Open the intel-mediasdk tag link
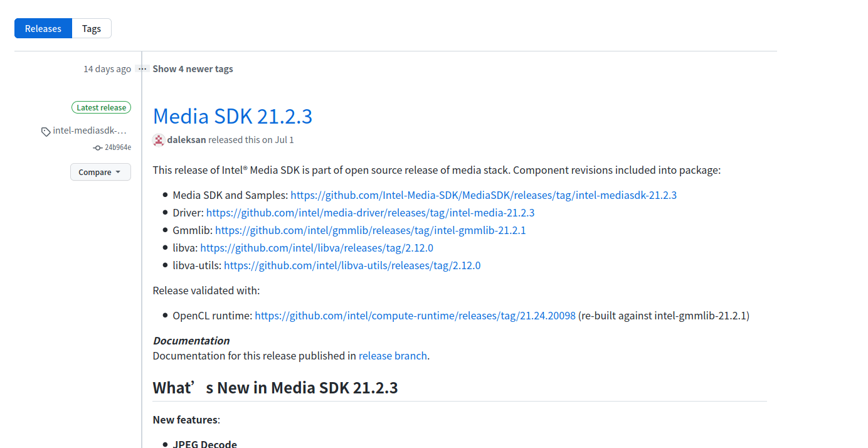 (90, 131)
